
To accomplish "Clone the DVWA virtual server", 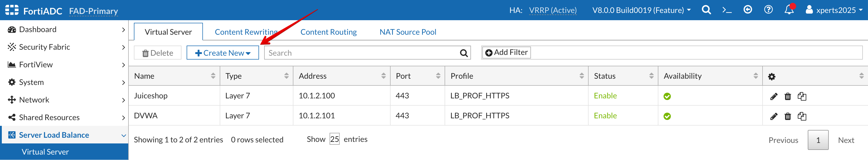I will coord(802,116).
